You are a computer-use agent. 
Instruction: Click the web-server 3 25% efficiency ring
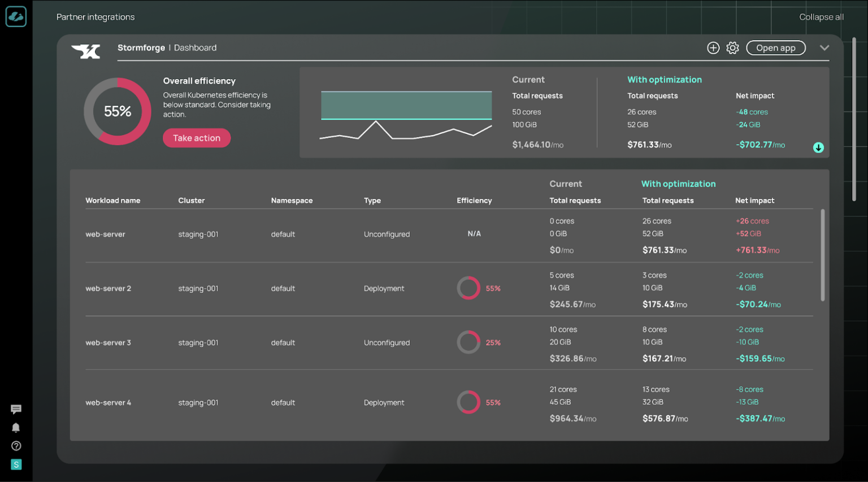468,342
